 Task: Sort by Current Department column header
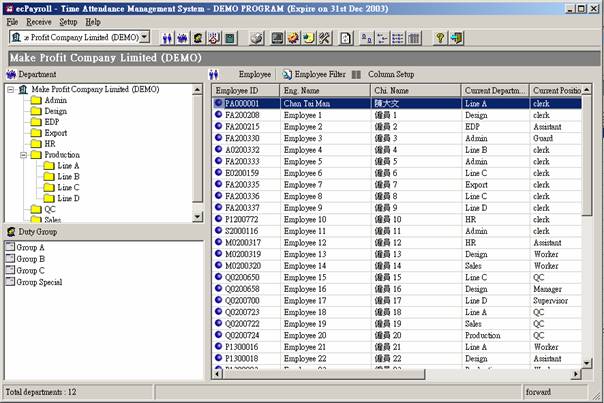(x=495, y=91)
